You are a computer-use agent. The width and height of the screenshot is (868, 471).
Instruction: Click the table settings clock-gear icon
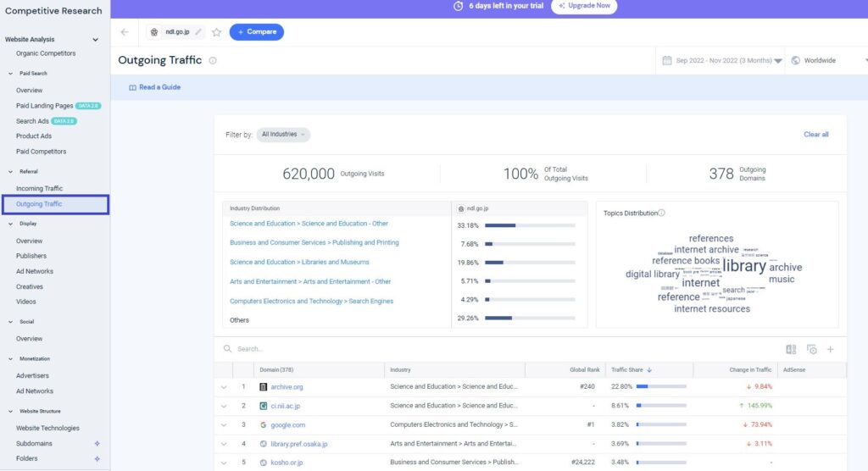[811, 349]
